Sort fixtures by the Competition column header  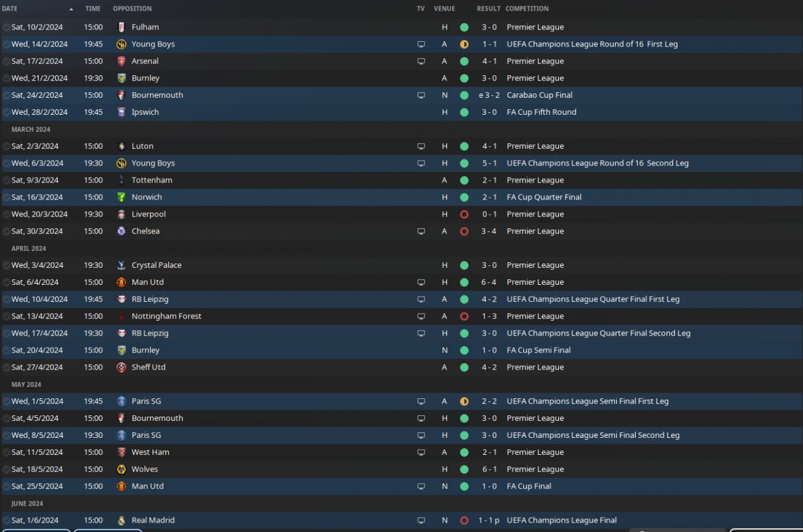click(527, 9)
